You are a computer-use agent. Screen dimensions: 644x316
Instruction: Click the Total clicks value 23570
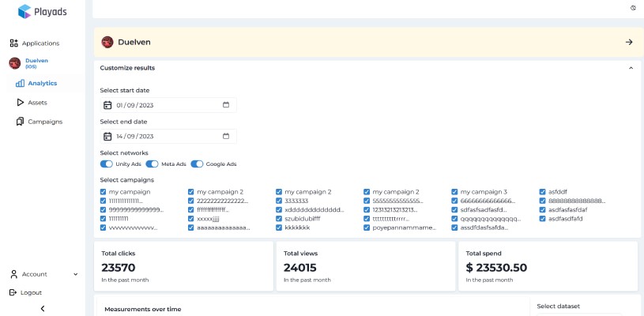(x=119, y=268)
